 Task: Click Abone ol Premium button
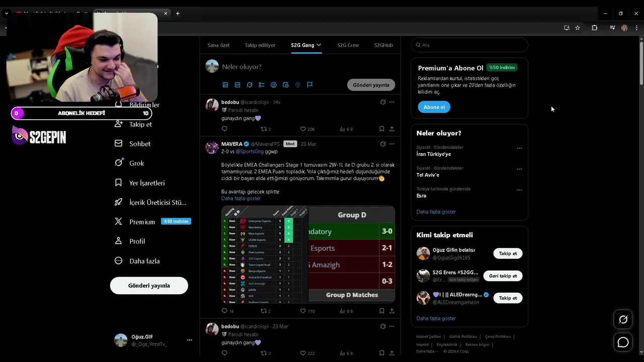click(x=434, y=107)
